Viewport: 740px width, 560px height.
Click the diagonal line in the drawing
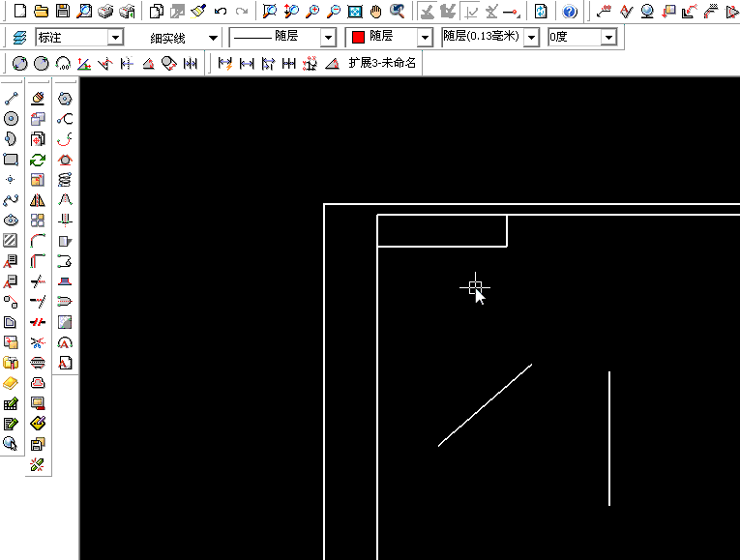coord(486,405)
